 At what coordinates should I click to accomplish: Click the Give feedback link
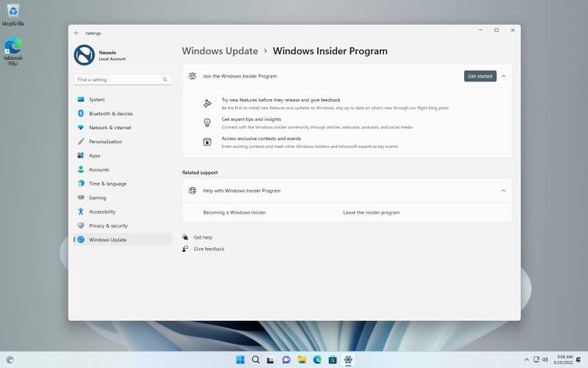click(209, 249)
